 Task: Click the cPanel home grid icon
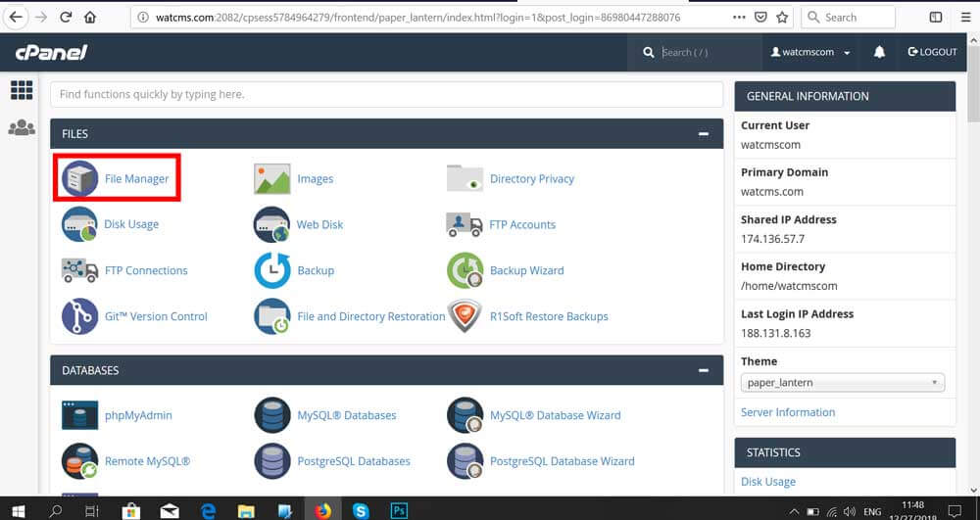(x=22, y=90)
